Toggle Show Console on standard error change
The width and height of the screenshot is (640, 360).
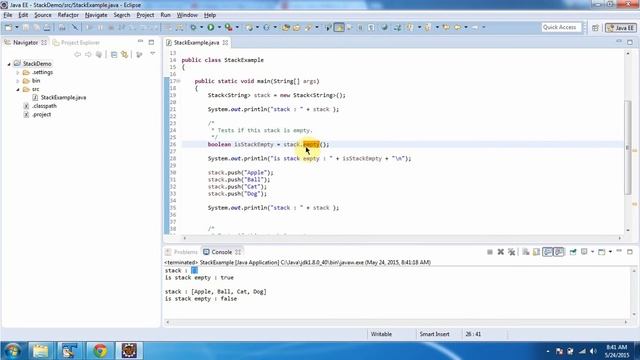tap(559, 252)
